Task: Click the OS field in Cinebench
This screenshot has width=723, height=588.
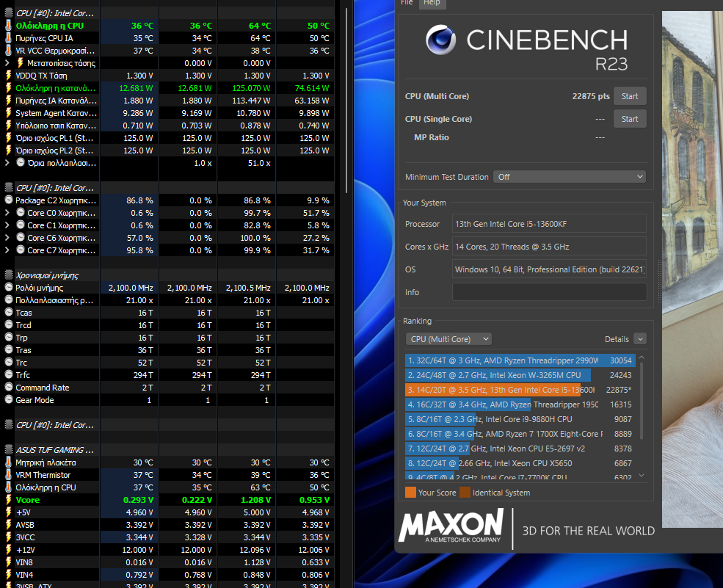Action: tap(549, 269)
